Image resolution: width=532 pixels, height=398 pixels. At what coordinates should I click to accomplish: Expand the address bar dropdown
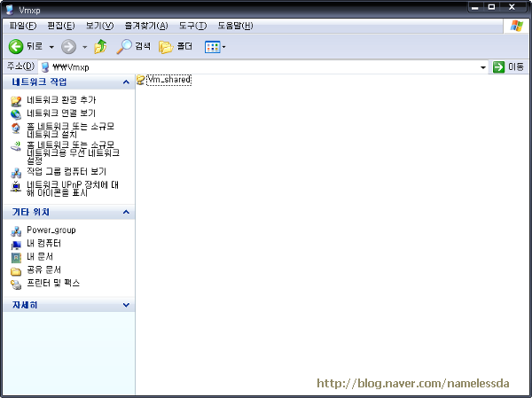[x=483, y=67]
